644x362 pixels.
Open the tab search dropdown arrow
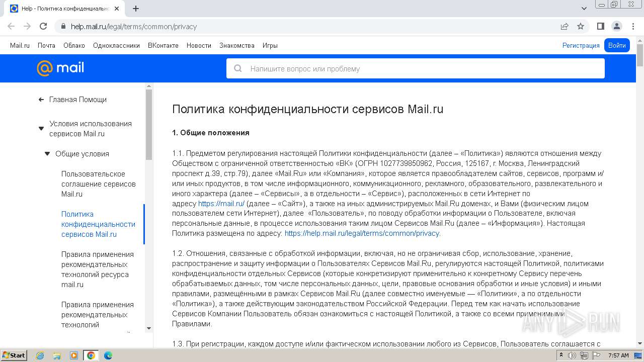pos(584,9)
